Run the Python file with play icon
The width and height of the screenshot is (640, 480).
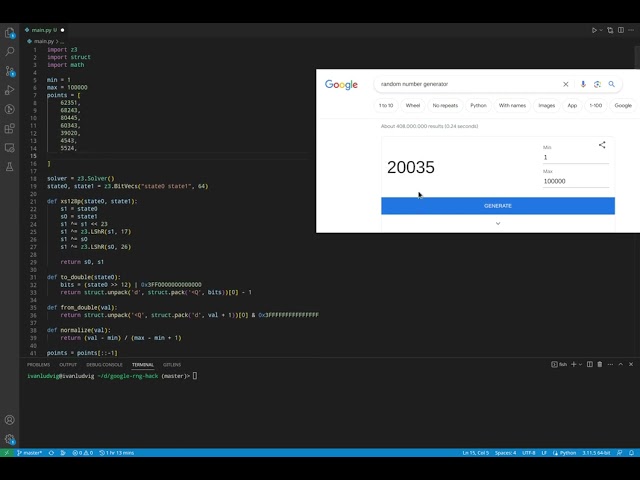pyautogui.click(x=594, y=30)
